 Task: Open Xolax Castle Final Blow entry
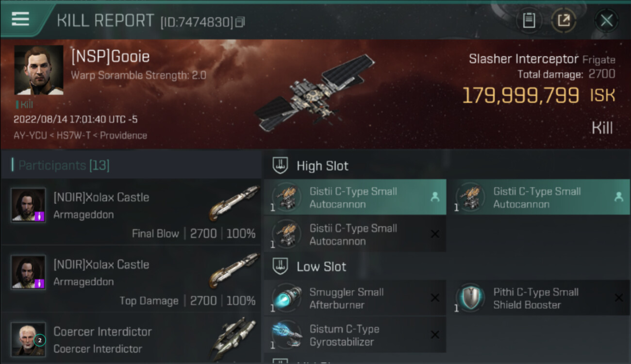(131, 212)
